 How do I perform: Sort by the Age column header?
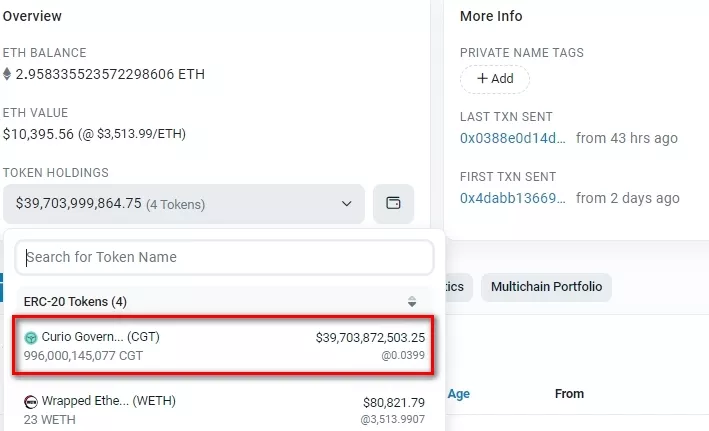click(x=458, y=394)
